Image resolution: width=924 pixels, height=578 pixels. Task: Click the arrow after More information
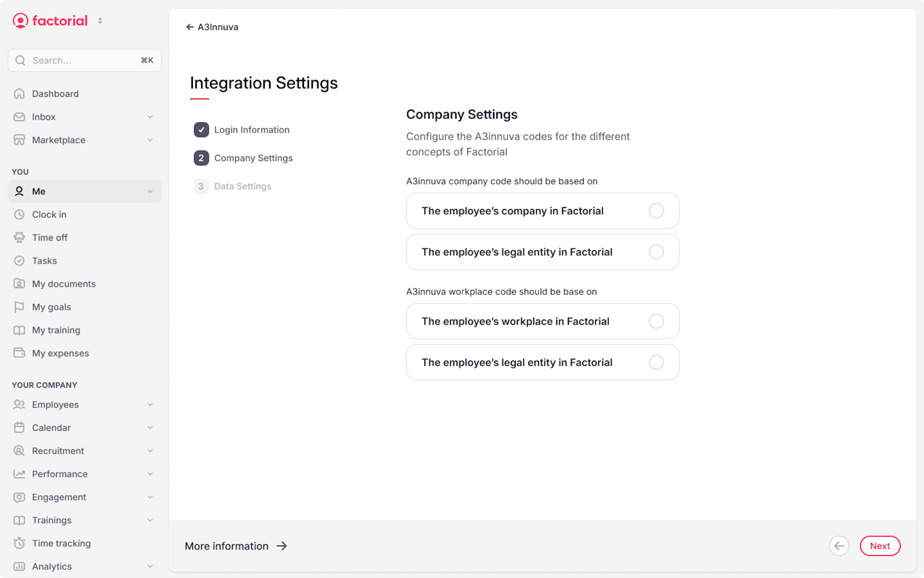pyautogui.click(x=282, y=546)
